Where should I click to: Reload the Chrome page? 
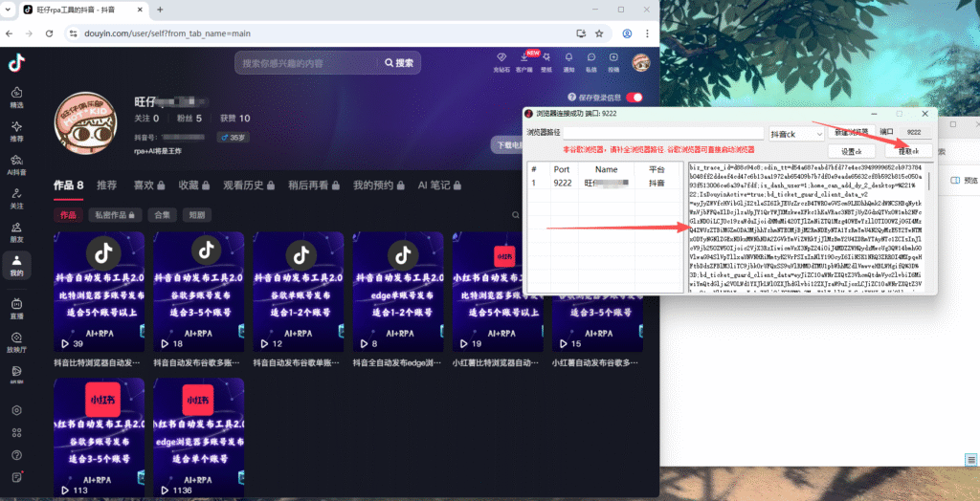click(50, 33)
